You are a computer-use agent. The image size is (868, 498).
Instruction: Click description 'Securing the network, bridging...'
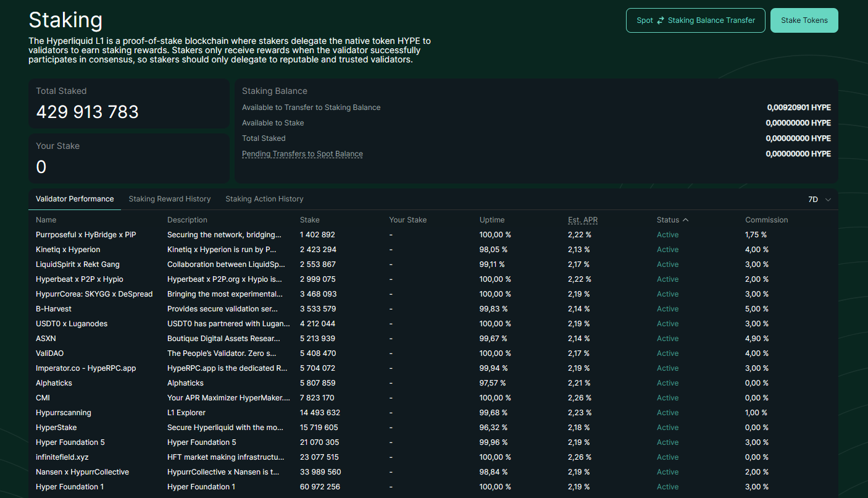tap(224, 235)
